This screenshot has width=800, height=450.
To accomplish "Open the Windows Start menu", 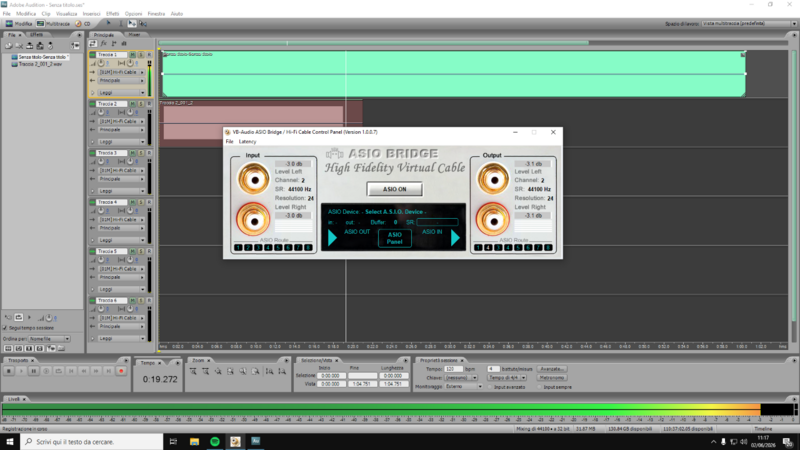I will point(10,441).
